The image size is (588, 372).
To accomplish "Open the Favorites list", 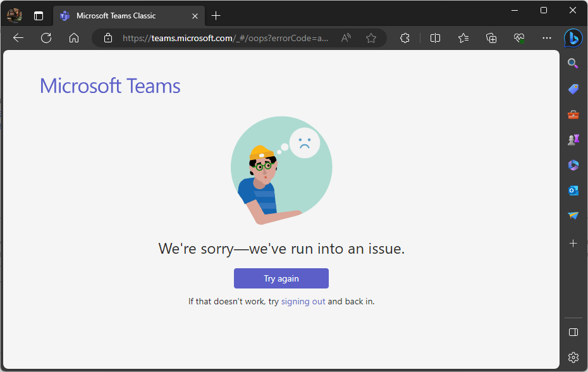I will (x=463, y=38).
